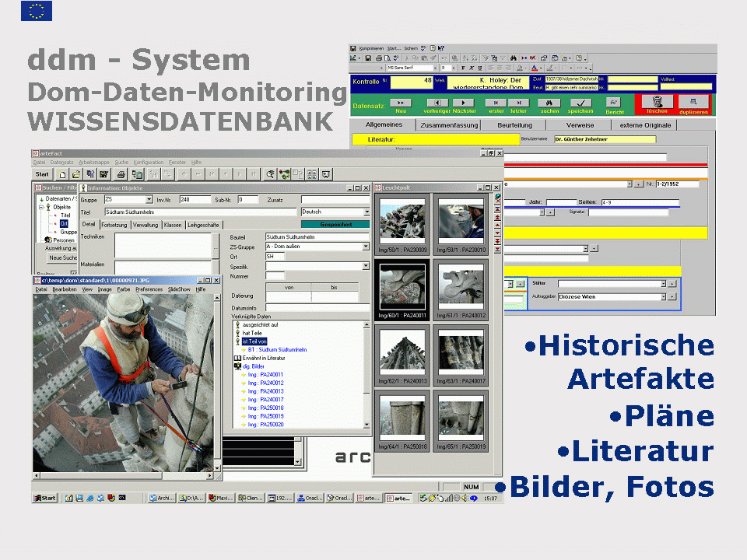747x560 pixels.
Task: Click the löschen trash can icon
Action: click(657, 102)
